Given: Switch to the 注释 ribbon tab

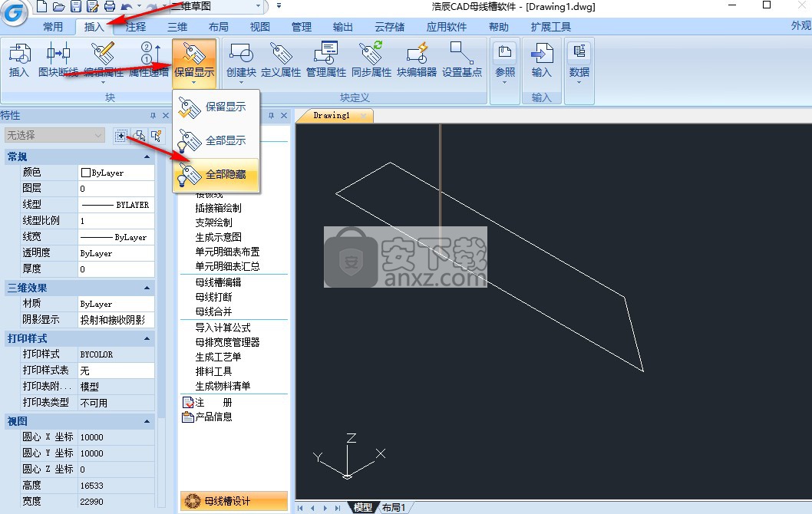Looking at the screenshot, I should tap(136, 27).
